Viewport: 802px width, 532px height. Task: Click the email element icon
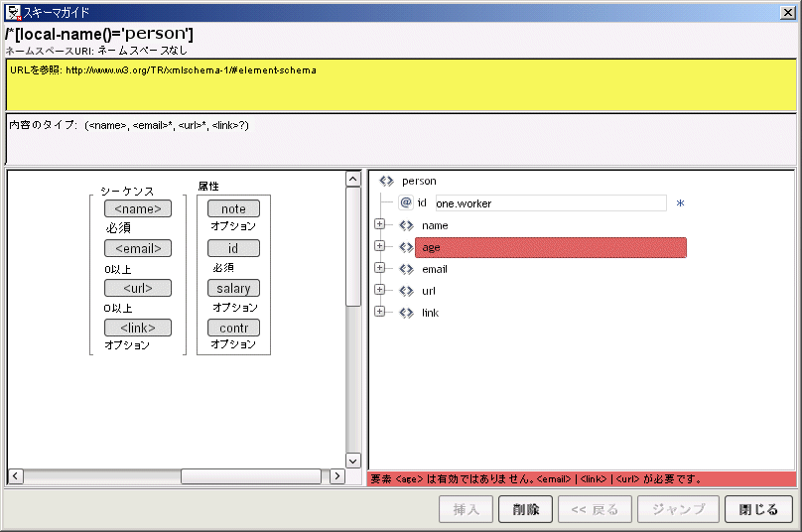[406, 269]
